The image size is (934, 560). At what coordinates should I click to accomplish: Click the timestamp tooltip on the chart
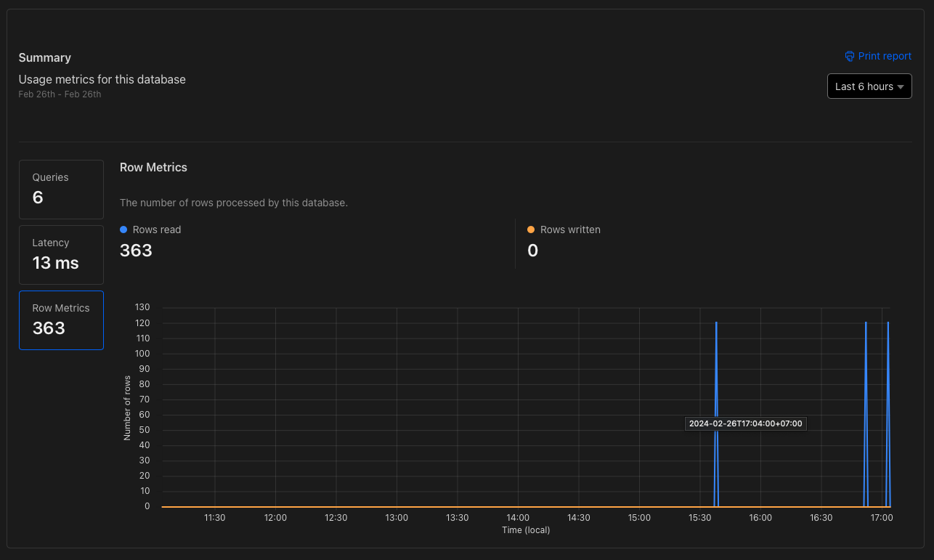coord(745,423)
